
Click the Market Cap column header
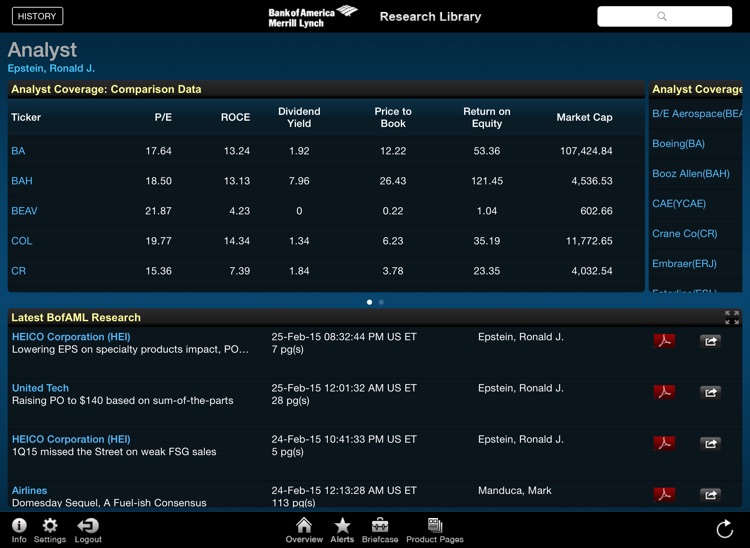point(585,118)
